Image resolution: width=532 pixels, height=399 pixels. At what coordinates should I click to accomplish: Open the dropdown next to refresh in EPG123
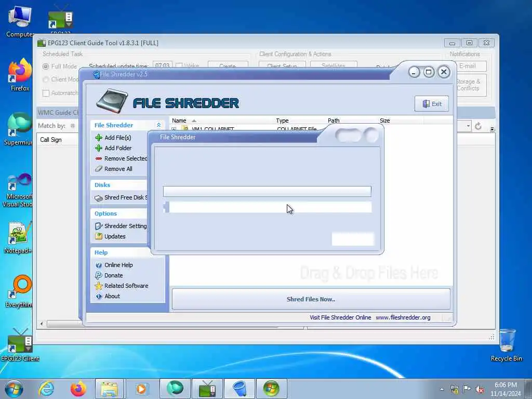(468, 126)
